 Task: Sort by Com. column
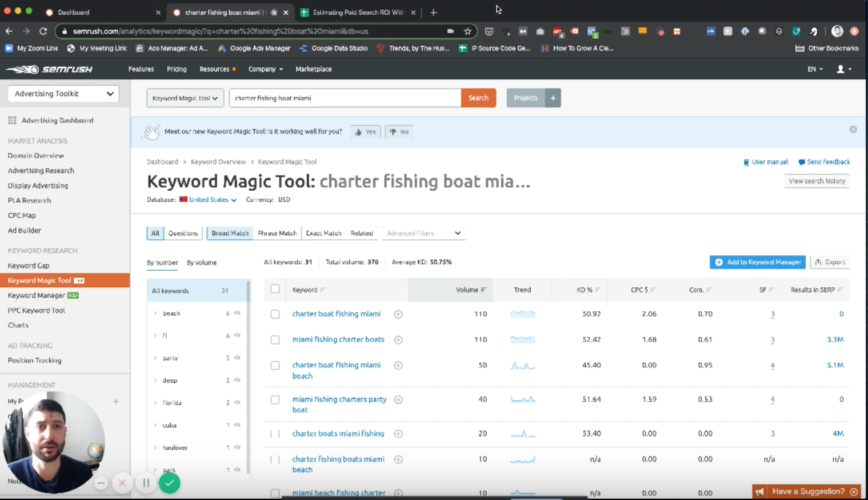[700, 290]
